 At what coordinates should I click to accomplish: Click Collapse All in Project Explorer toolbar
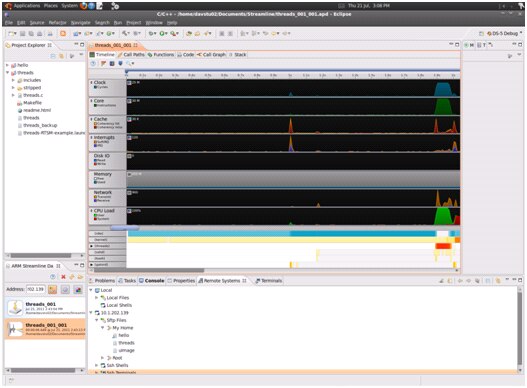pos(53,56)
